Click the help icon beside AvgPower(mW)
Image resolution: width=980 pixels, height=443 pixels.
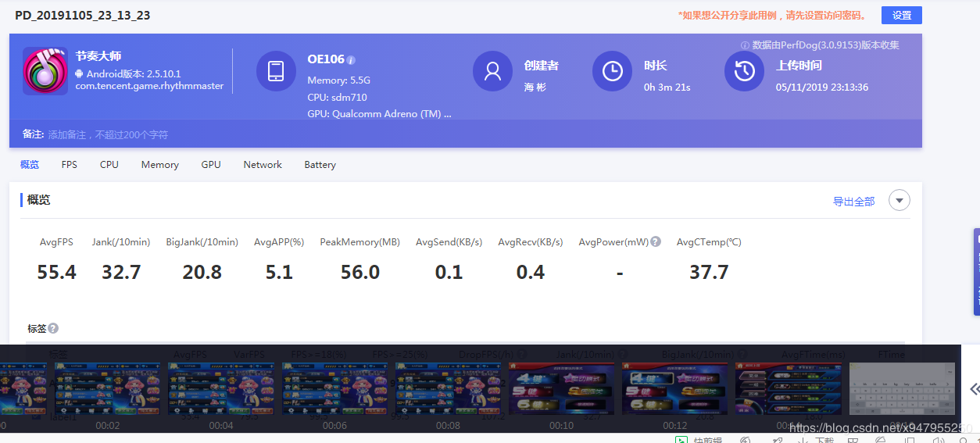coord(656,242)
